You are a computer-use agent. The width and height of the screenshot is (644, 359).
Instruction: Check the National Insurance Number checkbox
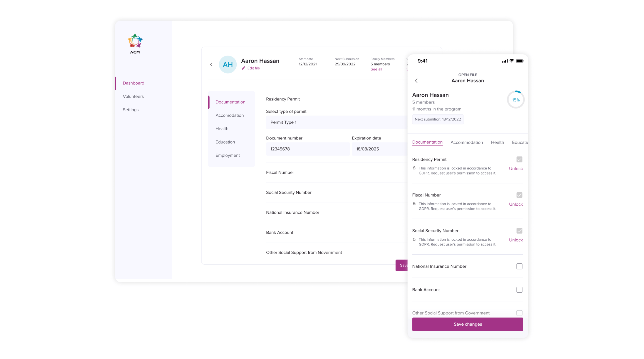[x=519, y=266]
